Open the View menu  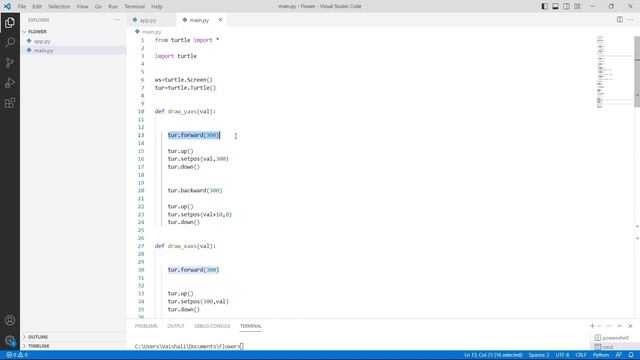[82, 7]
